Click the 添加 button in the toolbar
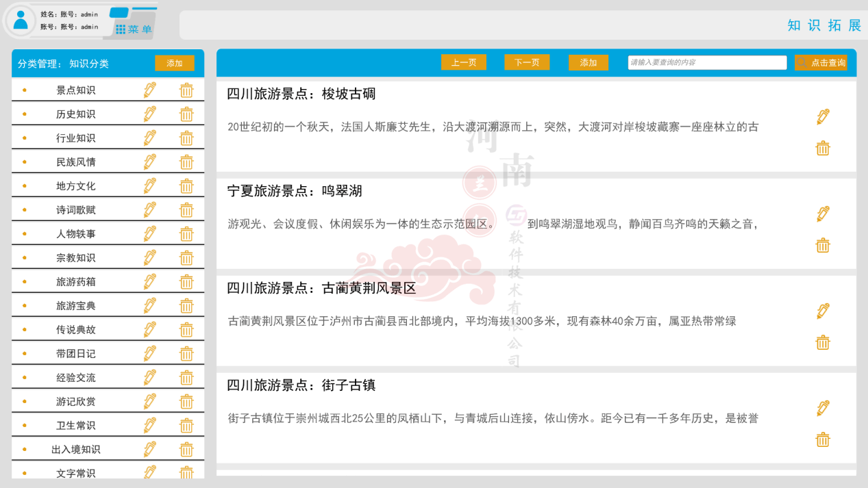 point(588,62)
